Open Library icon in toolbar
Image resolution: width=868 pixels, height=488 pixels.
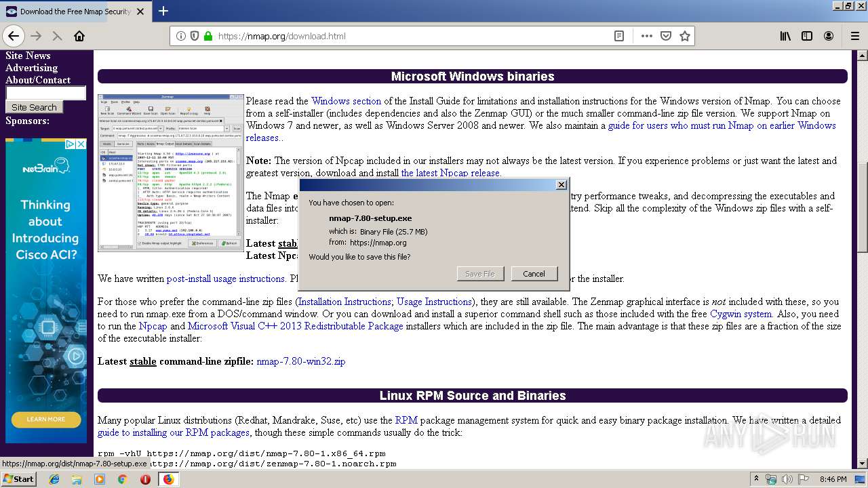[785, 36]
